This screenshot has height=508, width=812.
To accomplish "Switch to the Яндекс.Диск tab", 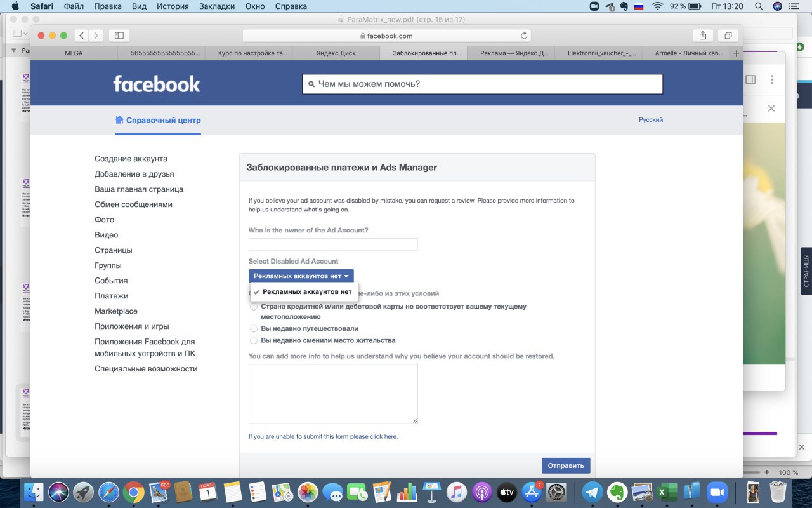I will [x=336, y=53].
